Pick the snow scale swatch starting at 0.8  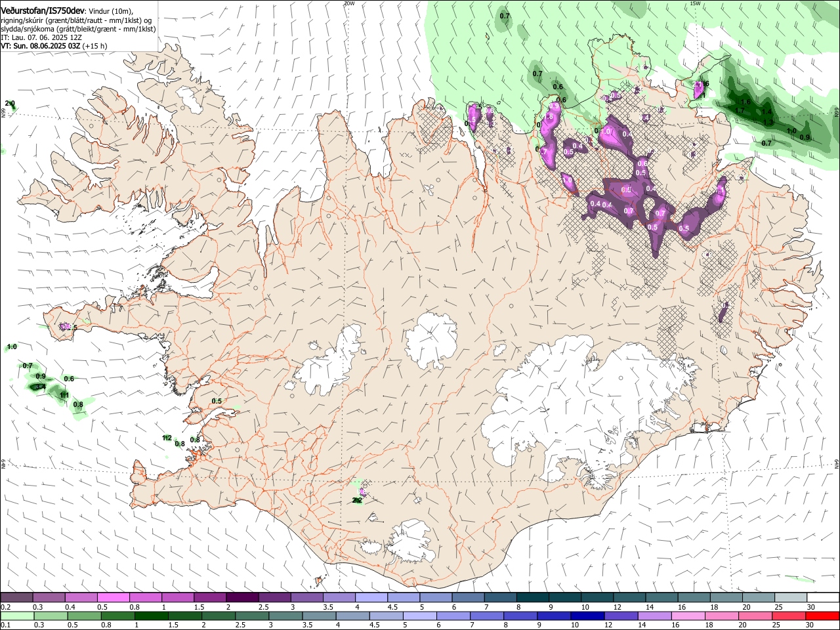tap(145, 598)
